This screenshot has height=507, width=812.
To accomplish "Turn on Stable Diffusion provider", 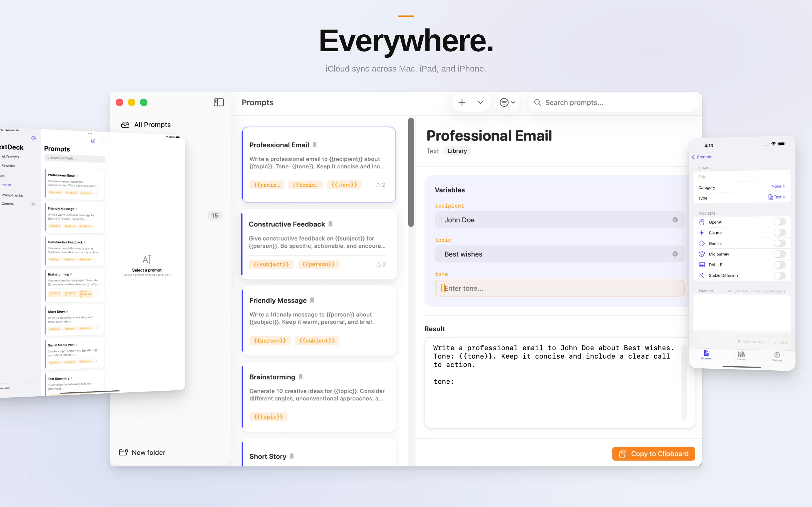I will pyautogui.click(x=780, y=275).
